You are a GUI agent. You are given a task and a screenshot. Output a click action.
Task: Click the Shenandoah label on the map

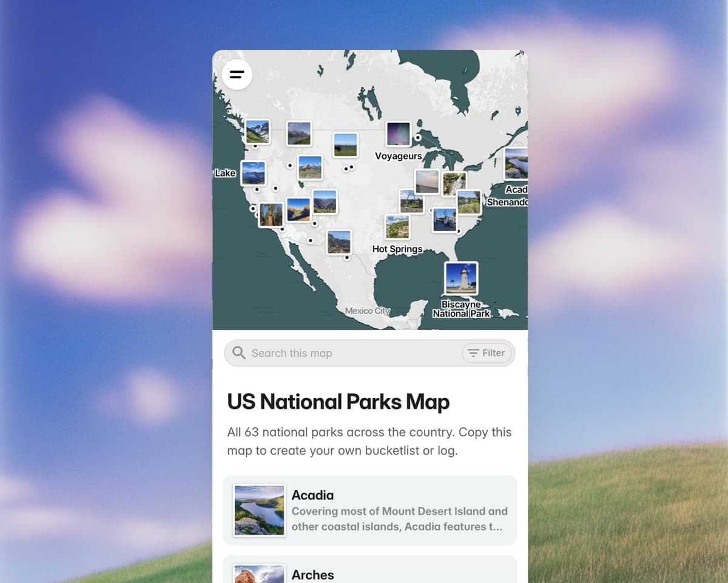coord(508,202)
